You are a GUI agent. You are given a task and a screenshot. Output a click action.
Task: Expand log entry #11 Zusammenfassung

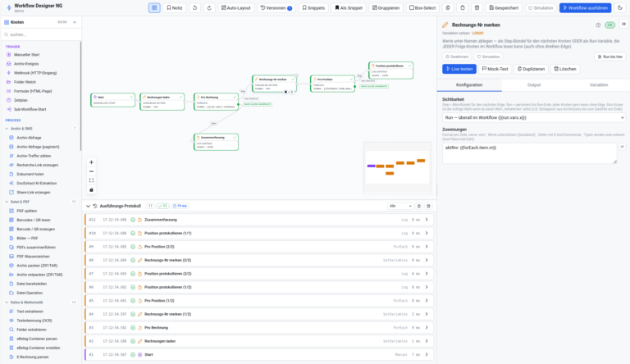tap(259, 220)
